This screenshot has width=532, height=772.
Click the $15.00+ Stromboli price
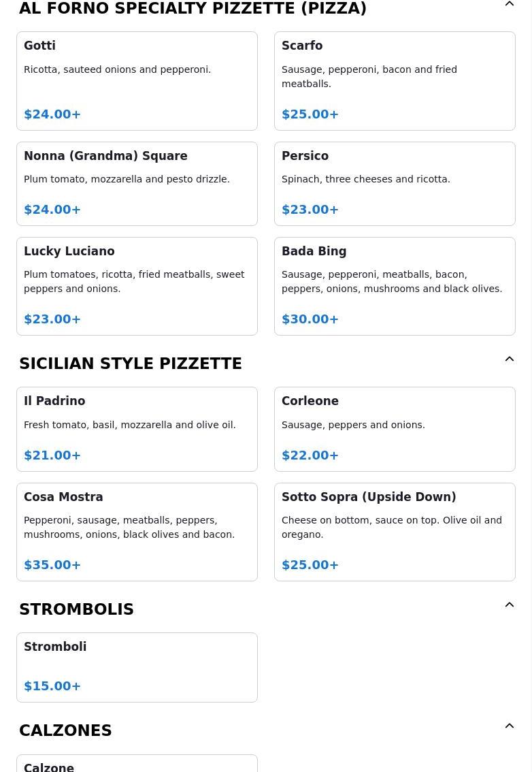52,686
